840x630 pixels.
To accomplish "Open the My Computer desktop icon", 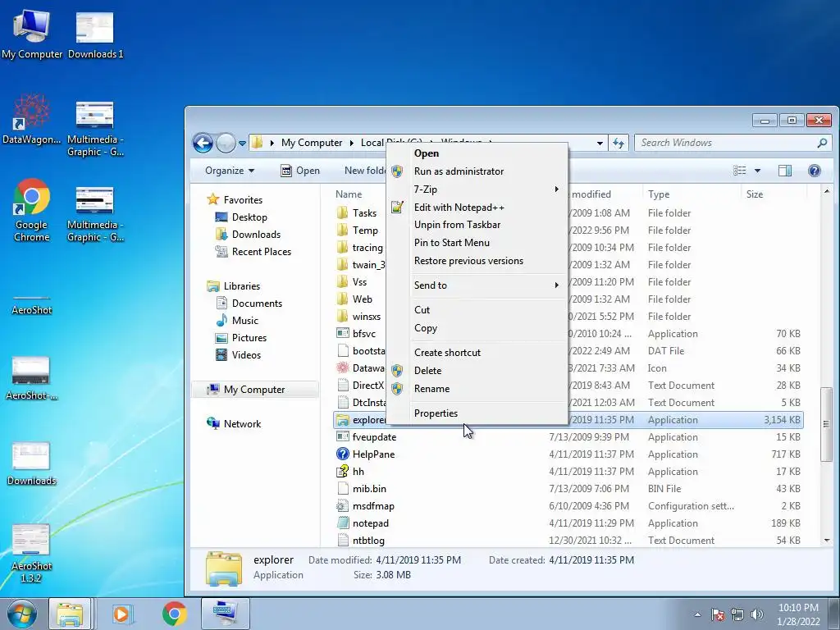I will pos(32,34).
